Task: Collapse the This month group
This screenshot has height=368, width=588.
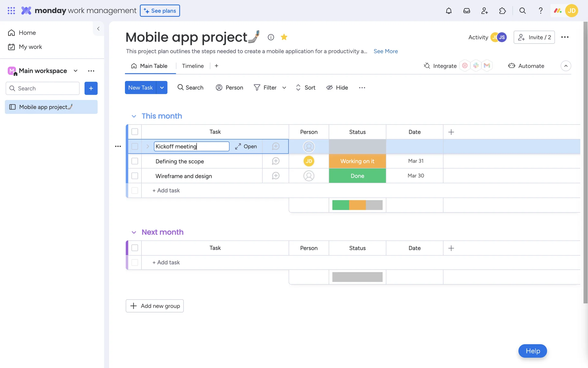Action: (x=134, y=116)
